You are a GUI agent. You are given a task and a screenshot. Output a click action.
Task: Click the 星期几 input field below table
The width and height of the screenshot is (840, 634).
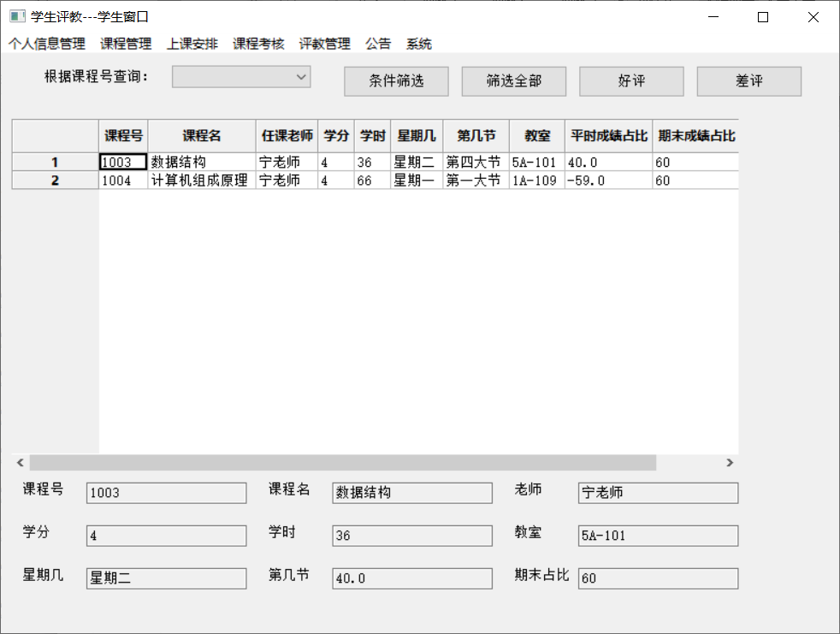pyautogui.click(x=167, y=578)
